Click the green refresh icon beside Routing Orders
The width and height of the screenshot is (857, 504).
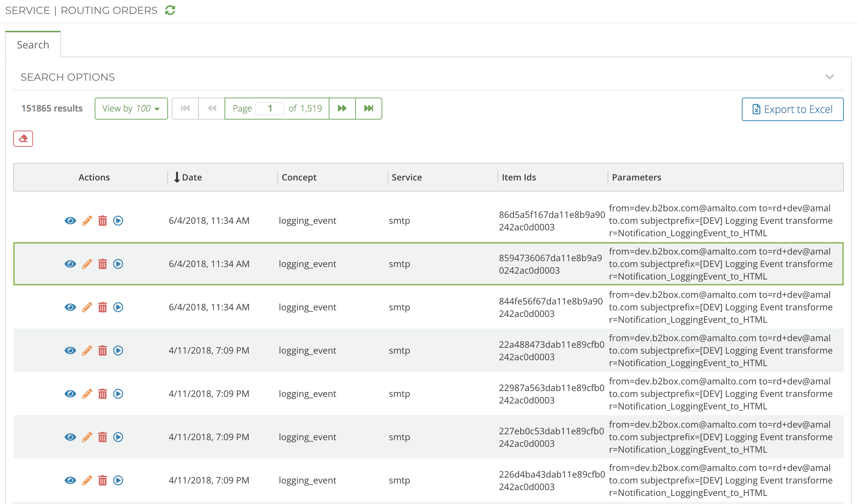click(x=170, y=10)
